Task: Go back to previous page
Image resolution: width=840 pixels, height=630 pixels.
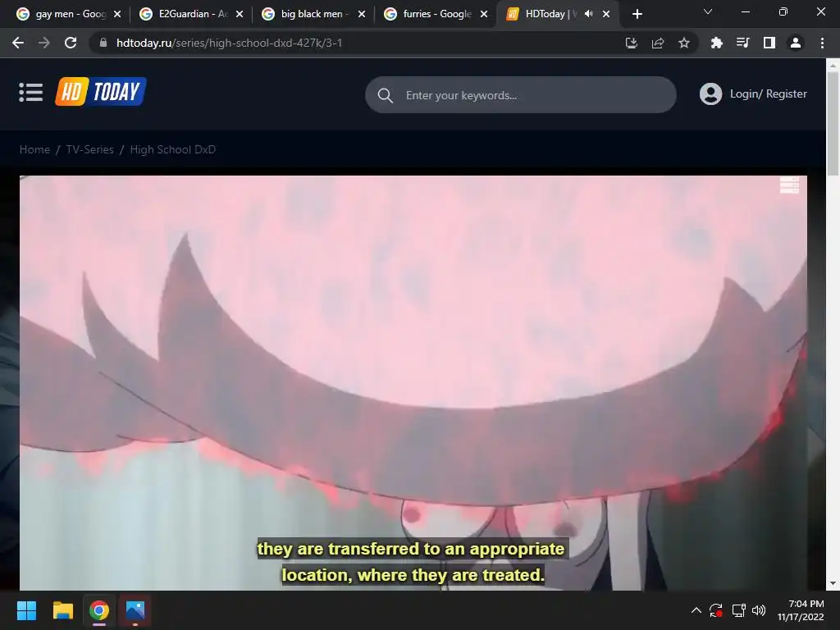Action: (18, 43)
